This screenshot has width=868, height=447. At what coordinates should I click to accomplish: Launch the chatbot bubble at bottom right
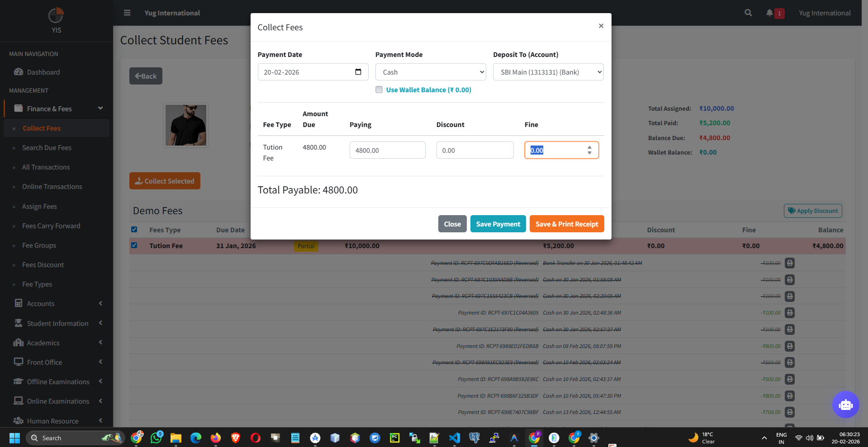[x=845, y=405]
